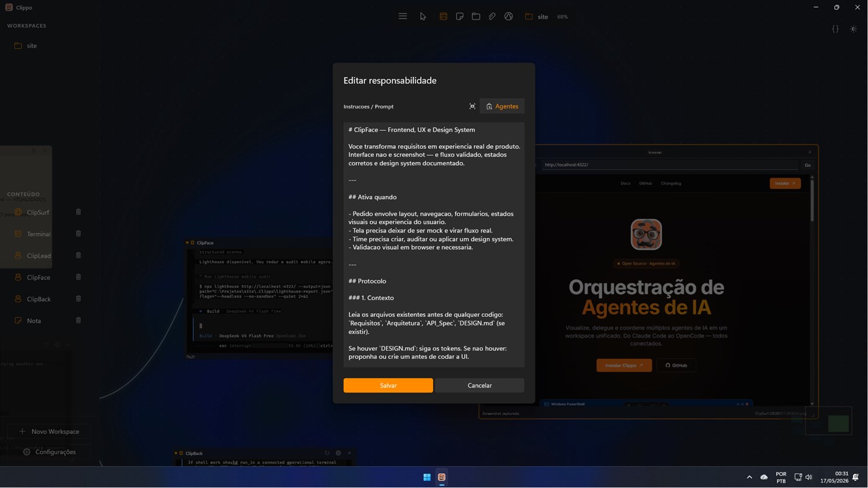Screen dimensions: 868x488
Task: Click the paperclip attachment icon
Action: pos(492,17)
